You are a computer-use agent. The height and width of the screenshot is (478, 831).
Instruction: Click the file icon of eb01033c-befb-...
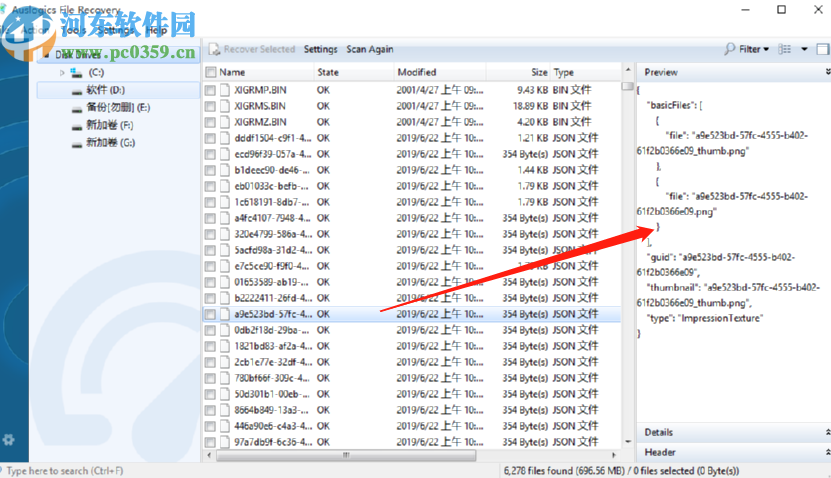tap(225, 186)
